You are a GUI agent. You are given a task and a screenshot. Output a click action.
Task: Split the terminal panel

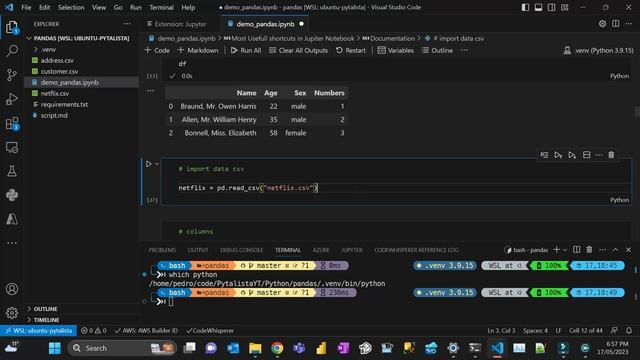[576, 249]
